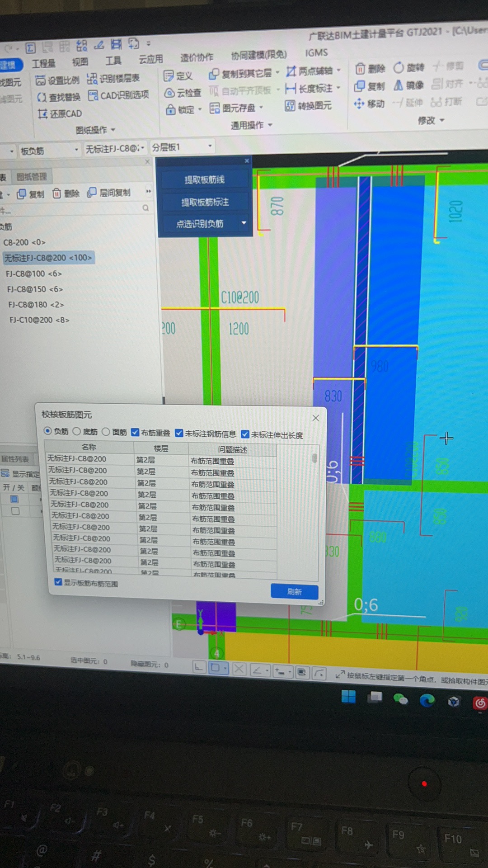Expand the 图纸操作 group arrow
The height and width of the screenshot is (868, 488).
tap(113, 130)
